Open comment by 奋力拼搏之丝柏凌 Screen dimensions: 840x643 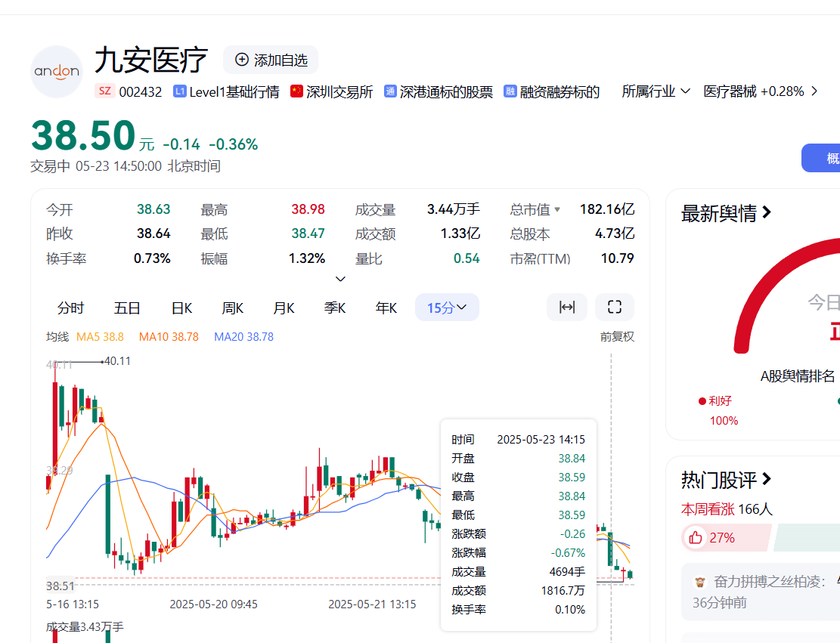[761, 592]
